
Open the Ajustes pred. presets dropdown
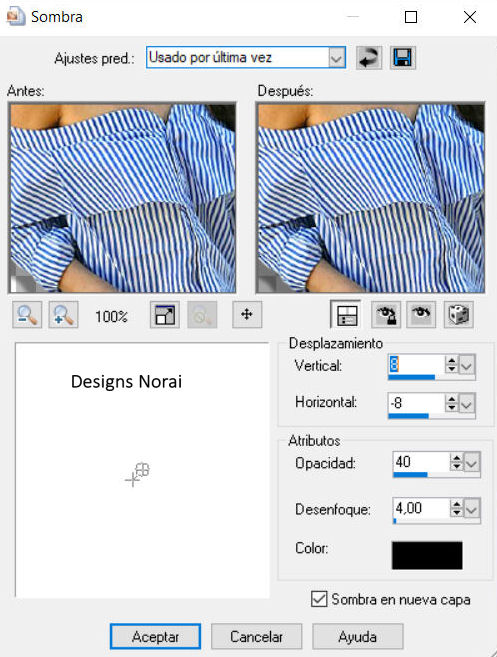[x=337, y=57]
